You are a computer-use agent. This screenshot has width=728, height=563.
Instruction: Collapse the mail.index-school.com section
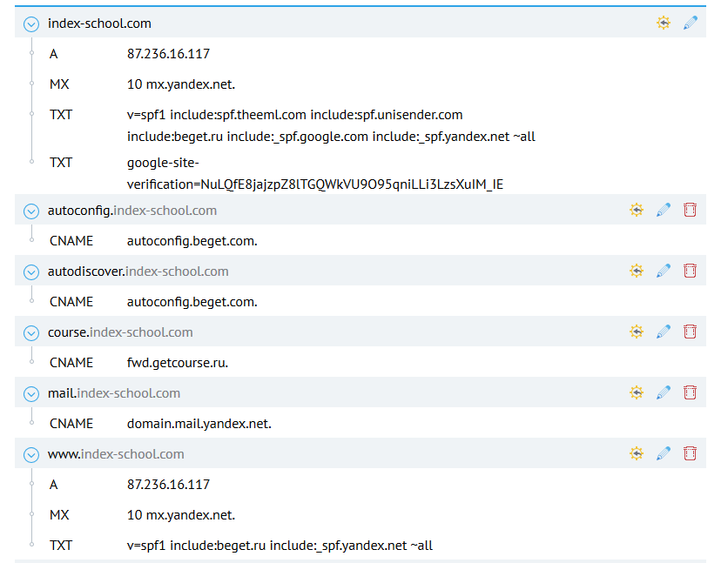tap(31, 393)
